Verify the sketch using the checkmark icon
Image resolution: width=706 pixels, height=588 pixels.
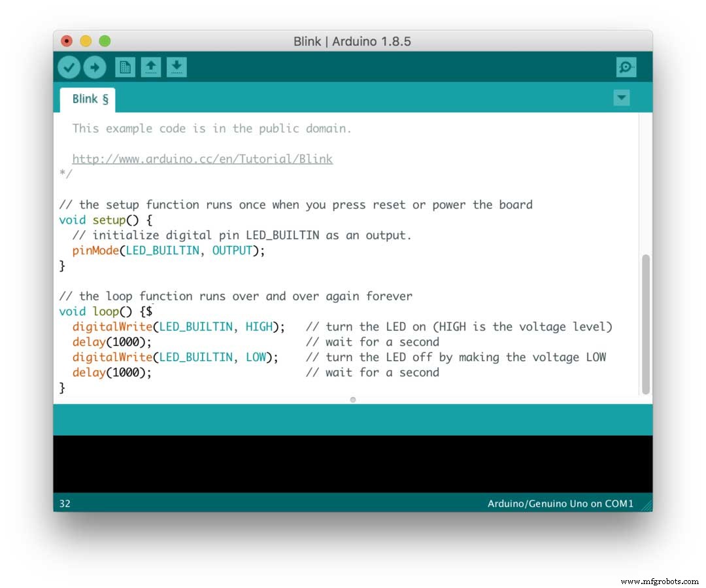click(69, 67)
